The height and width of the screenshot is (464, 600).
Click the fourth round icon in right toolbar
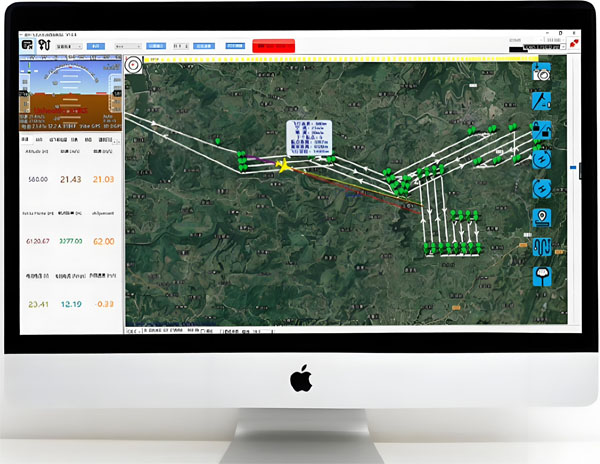pos(542,158)
